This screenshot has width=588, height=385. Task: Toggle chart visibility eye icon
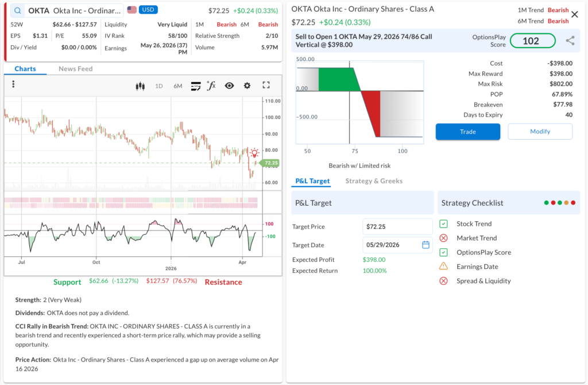click(x=229, y=86)
